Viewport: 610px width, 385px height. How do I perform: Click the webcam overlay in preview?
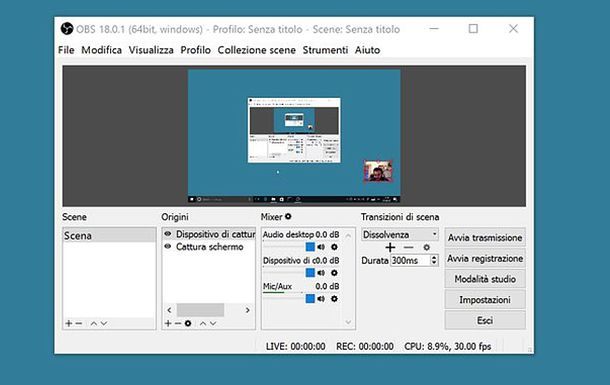(378, 171)
